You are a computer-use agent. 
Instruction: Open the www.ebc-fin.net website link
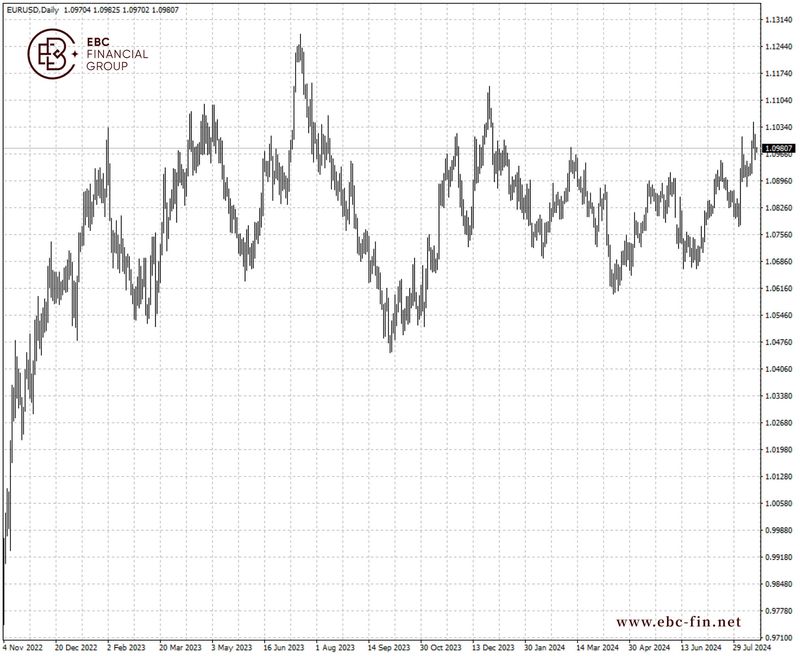(x=679, y=622)
